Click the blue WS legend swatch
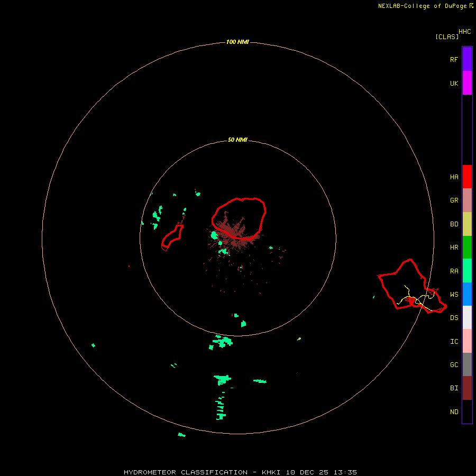The height and width of the screenshot is (476, 476). point(467,294)
